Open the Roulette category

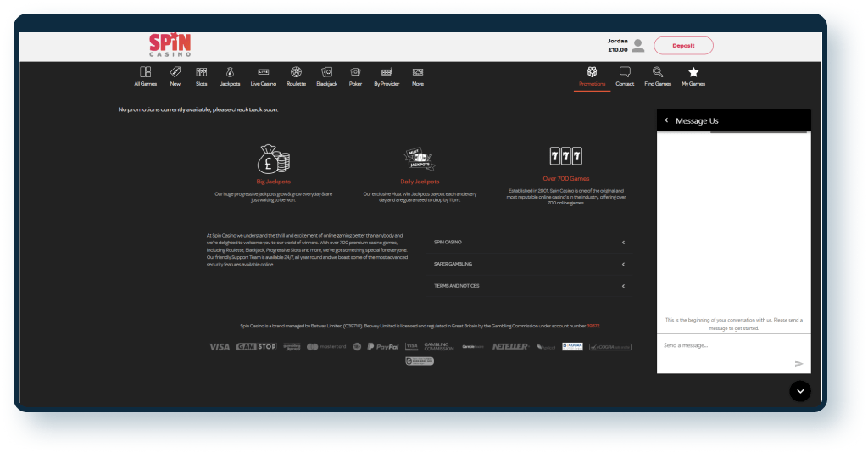[x=296, y=76]
